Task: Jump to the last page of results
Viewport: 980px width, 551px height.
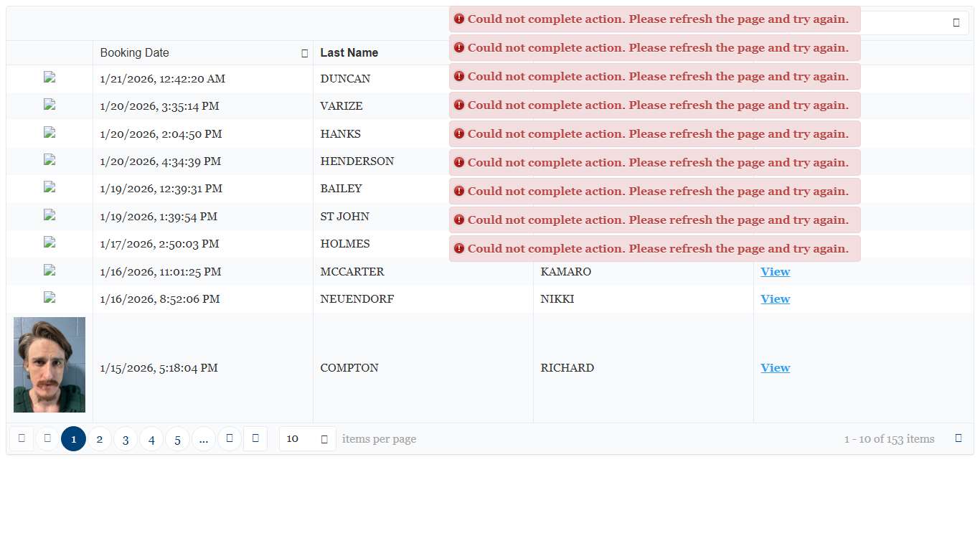Action: 255,438
